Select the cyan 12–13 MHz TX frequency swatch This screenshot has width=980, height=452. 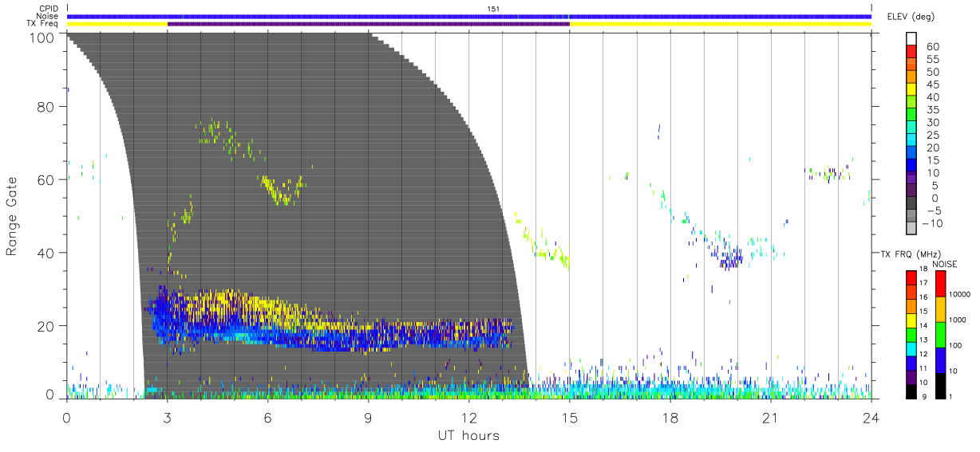[911, 348]
